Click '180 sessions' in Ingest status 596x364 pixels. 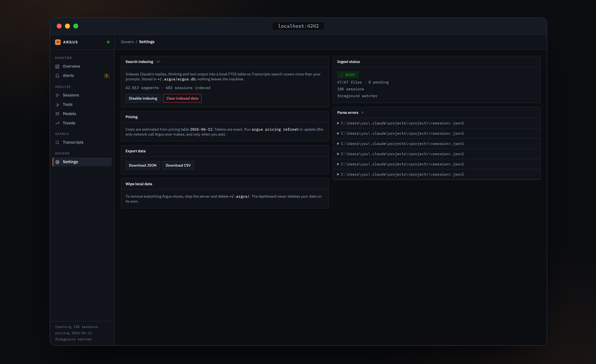pos(351,89)
